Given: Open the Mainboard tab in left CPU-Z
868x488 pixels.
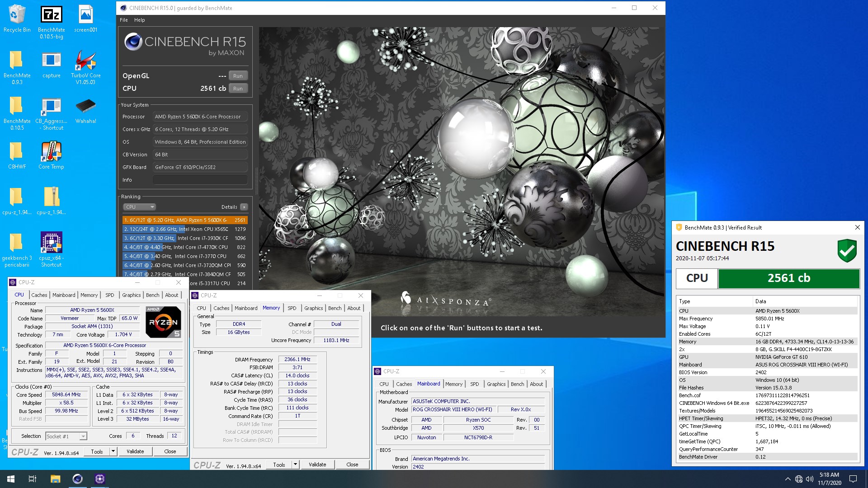Looking at the screenshot, I should click(x=64, y=295).
